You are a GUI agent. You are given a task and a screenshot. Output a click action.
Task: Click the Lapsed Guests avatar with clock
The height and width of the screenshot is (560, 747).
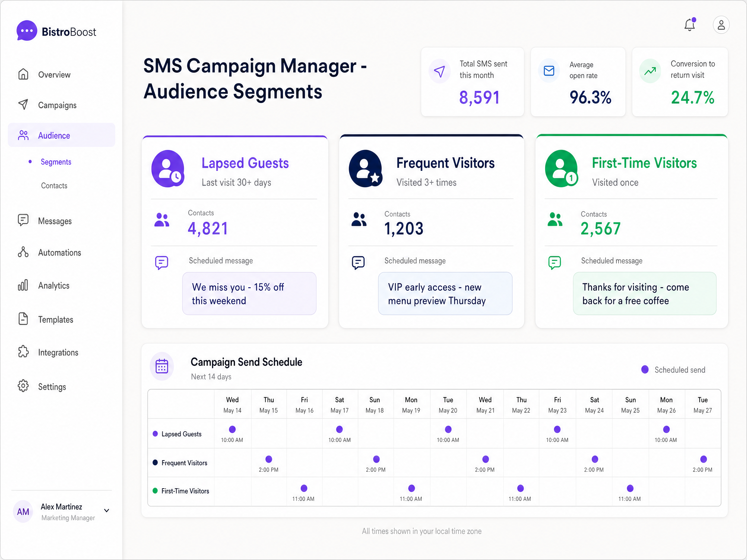(x=168, y=168)
